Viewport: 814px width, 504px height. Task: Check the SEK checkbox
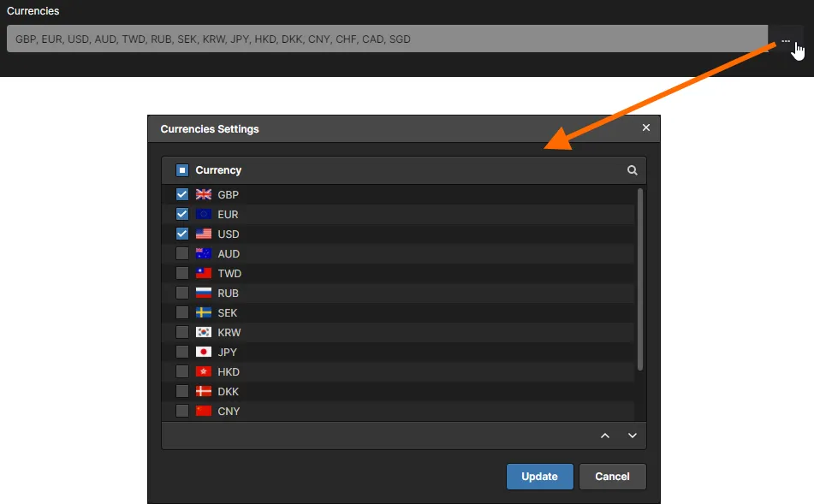tap(181, 313)
